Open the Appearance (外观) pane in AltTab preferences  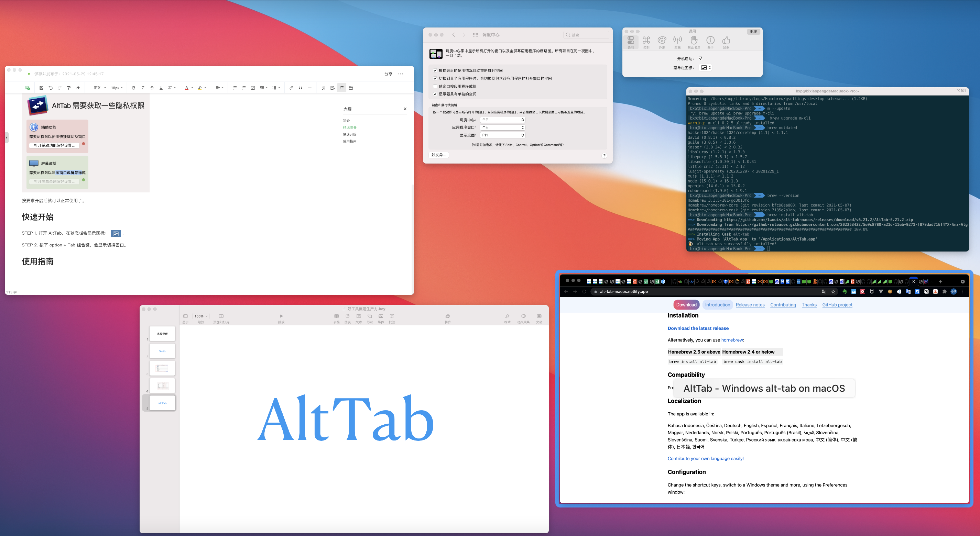click(x=662, y=41)
